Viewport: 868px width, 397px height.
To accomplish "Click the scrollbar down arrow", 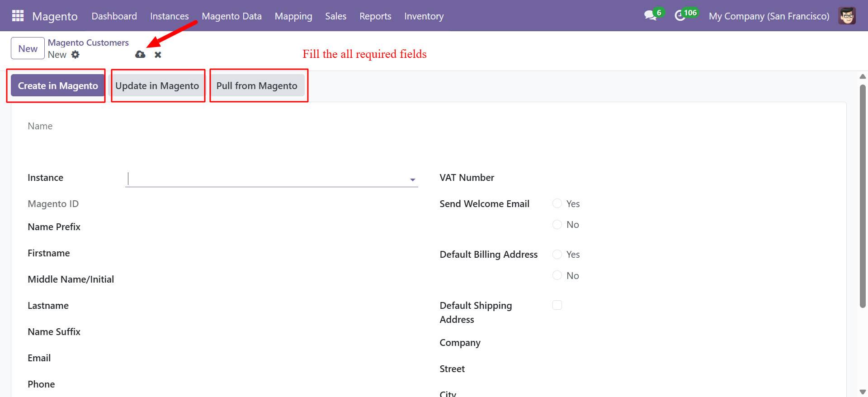I will [863, 392].
